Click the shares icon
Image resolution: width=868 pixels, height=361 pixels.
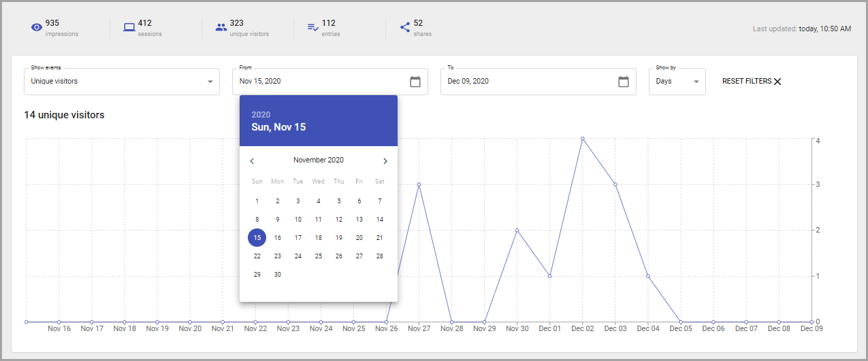coord(405,28)
